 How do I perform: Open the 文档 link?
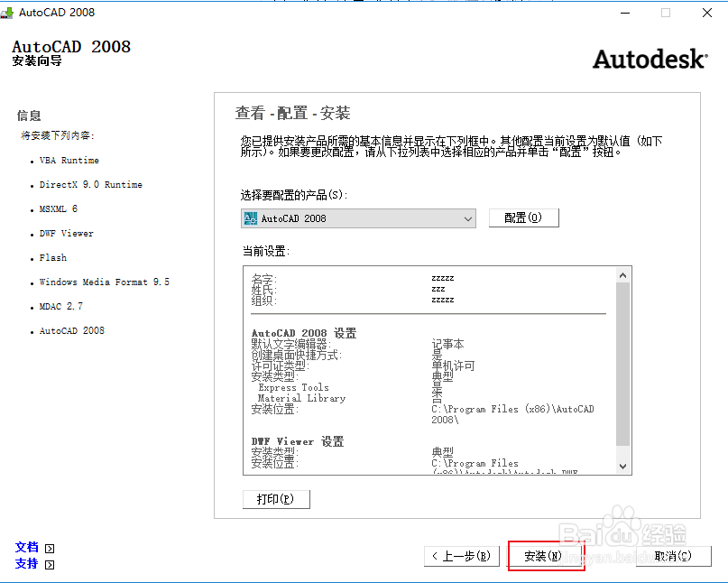[x=27, y=547]
